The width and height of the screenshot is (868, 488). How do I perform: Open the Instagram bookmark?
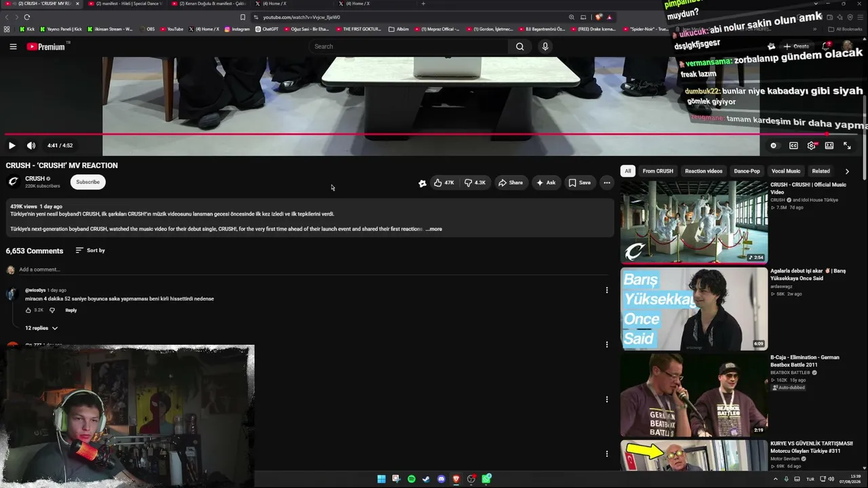click(x=237, y=29)
